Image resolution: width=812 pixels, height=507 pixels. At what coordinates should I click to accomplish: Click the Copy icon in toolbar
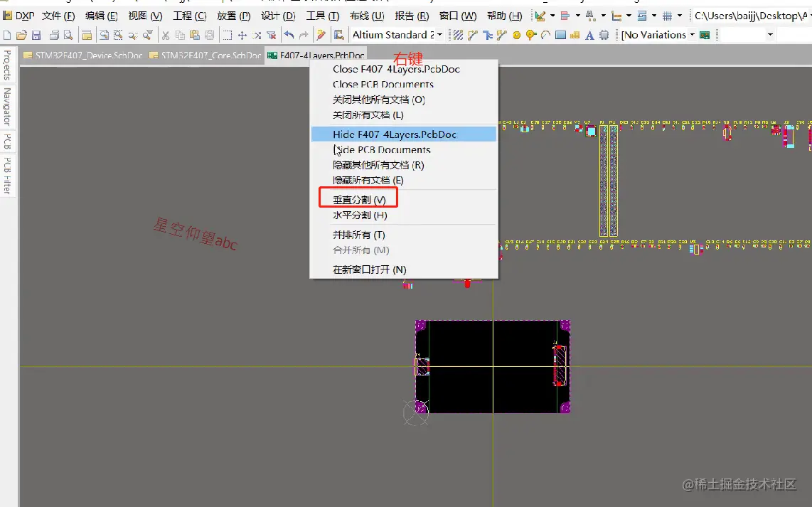180,36
